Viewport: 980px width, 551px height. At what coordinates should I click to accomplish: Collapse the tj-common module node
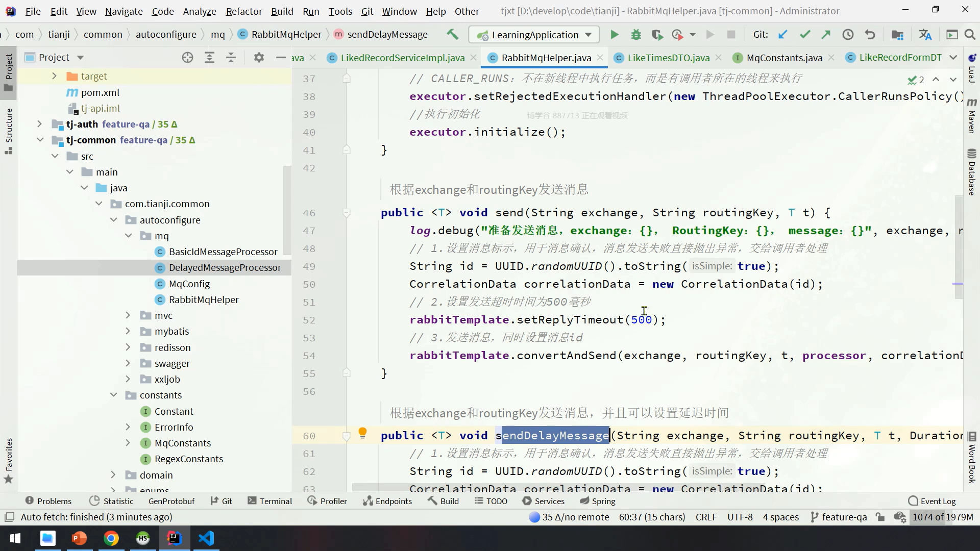(x=40, y=140)
